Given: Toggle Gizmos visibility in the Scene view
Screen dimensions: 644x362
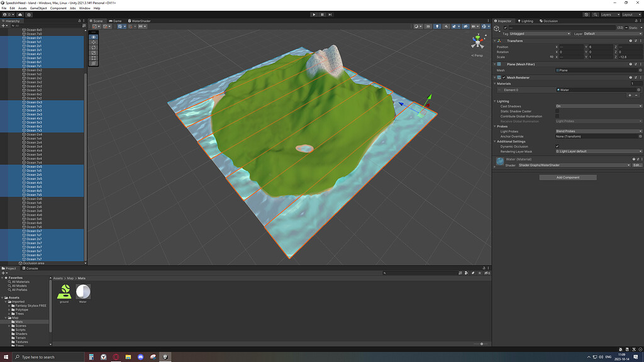Looking at the screenshot, I should 484,28.
